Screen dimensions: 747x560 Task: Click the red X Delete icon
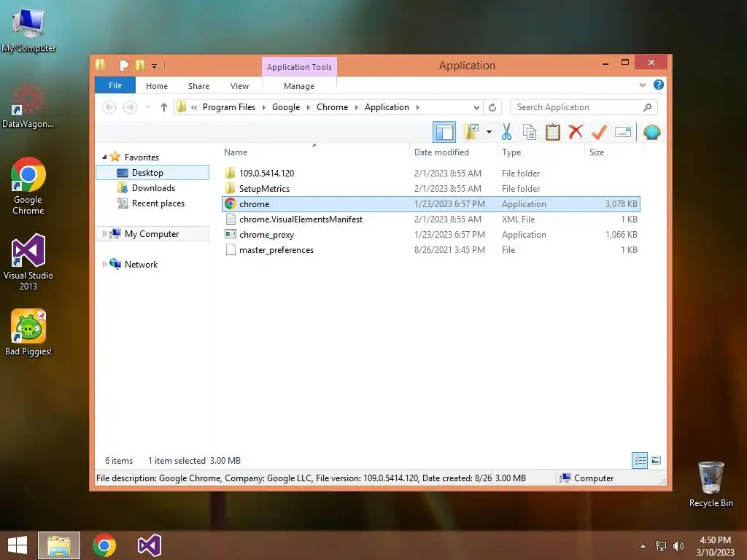[576, 131]
